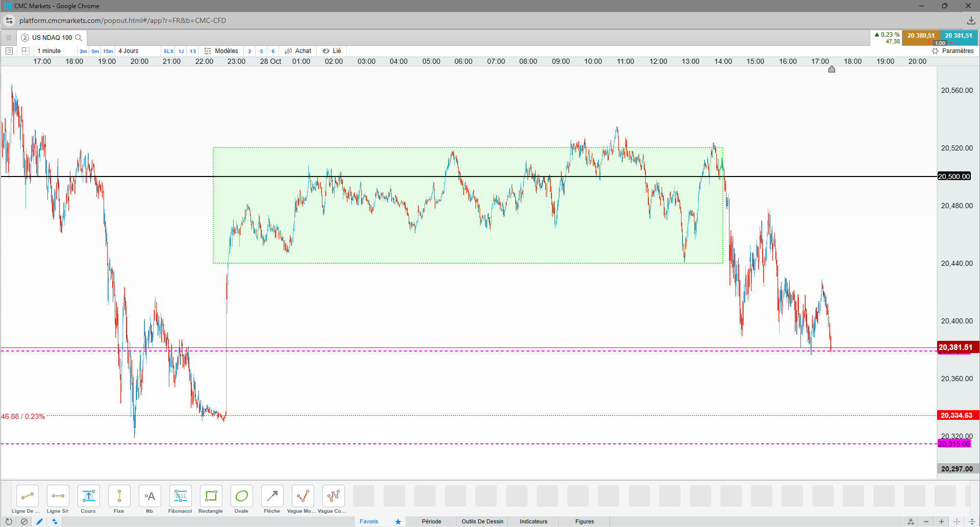The width and height of the screenshot is (980, 527).
Task: Expand the Modèles templates menu
Action: pyautogui.click(x=221, y=51)
